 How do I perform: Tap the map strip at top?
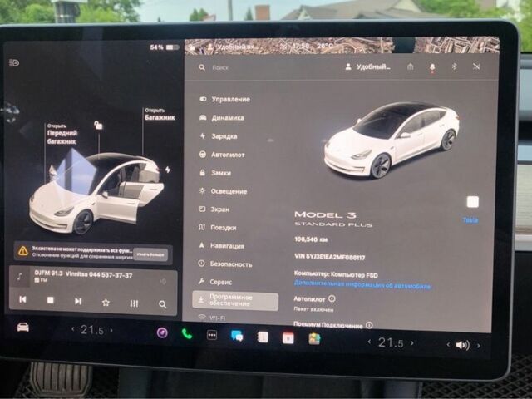tap(342, 46)
